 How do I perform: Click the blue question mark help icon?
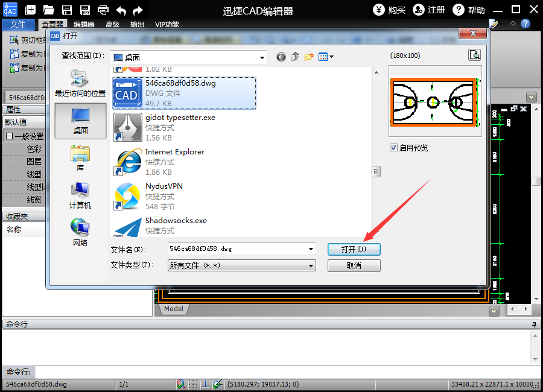[526, 24]
